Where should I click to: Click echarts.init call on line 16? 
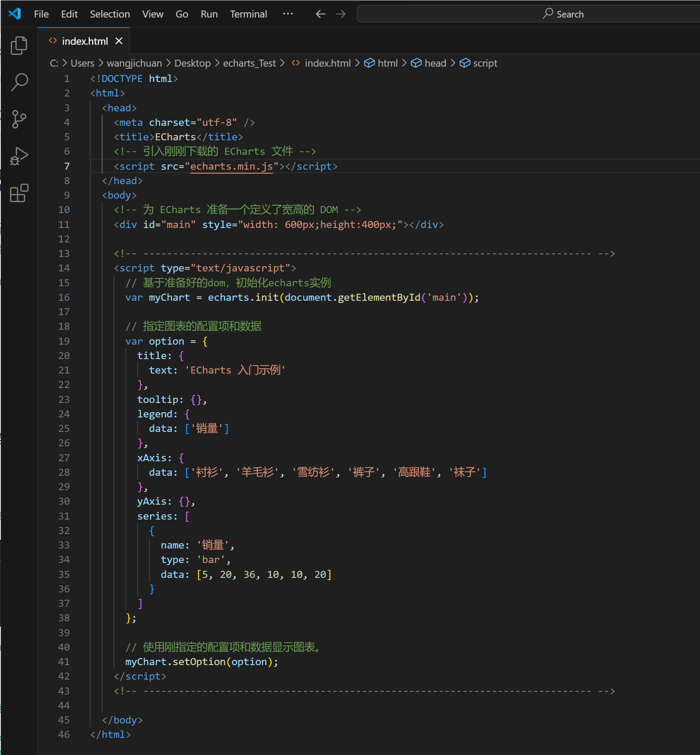point(243,297)
